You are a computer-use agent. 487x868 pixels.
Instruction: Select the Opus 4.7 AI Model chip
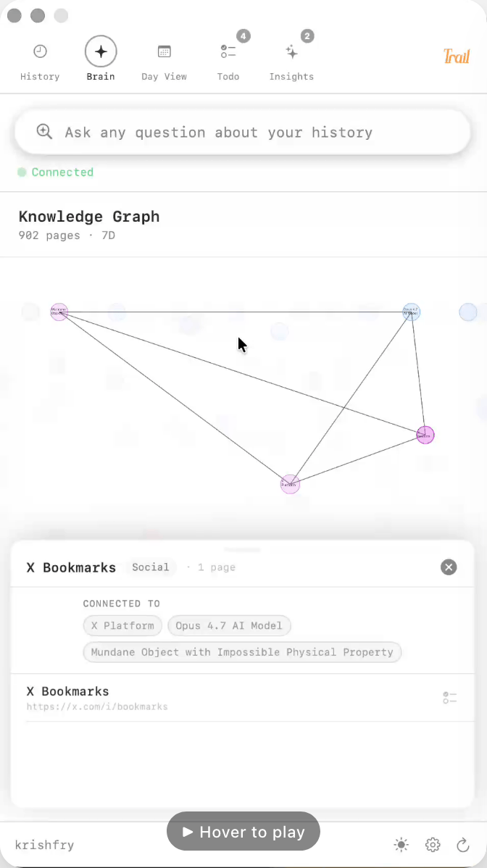point(229,625)
